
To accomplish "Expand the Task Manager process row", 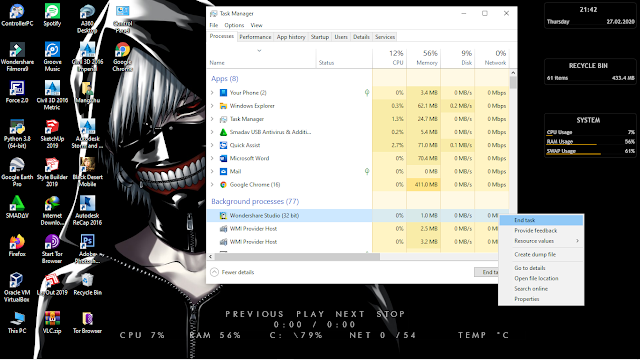I will tap(212, 119).
